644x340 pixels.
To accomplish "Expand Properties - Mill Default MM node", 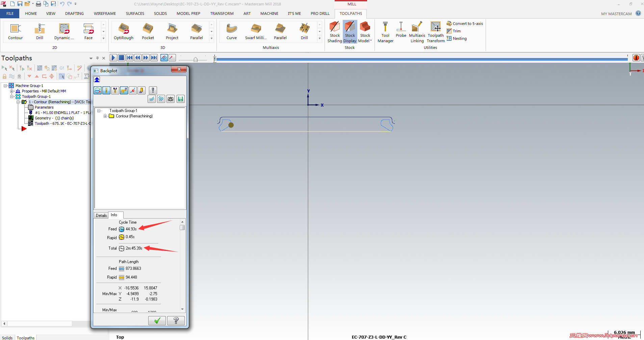I will tap(12, 91).
